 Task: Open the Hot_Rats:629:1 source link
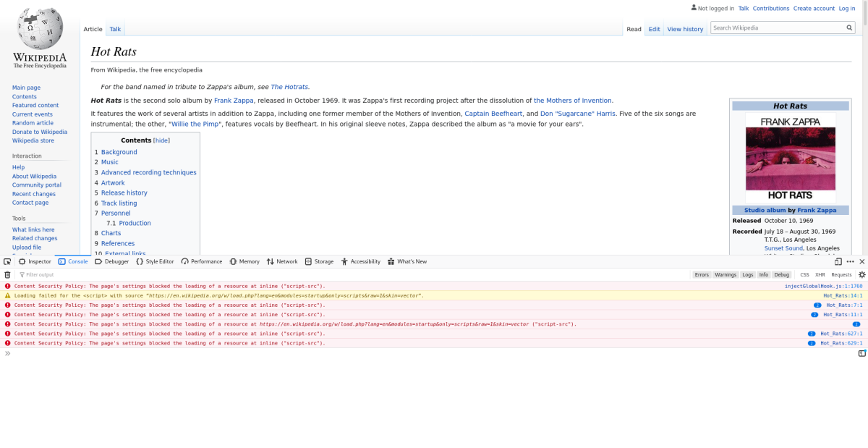841,343
